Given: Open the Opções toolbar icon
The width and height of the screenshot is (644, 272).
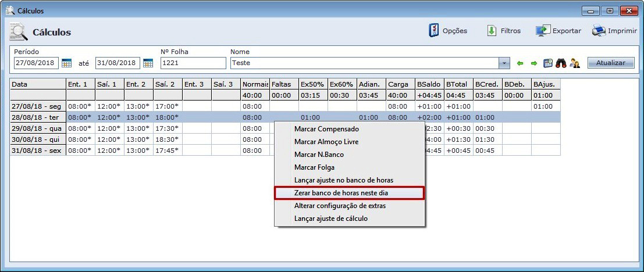Looking at the screenshot, I should pos(433,31).
